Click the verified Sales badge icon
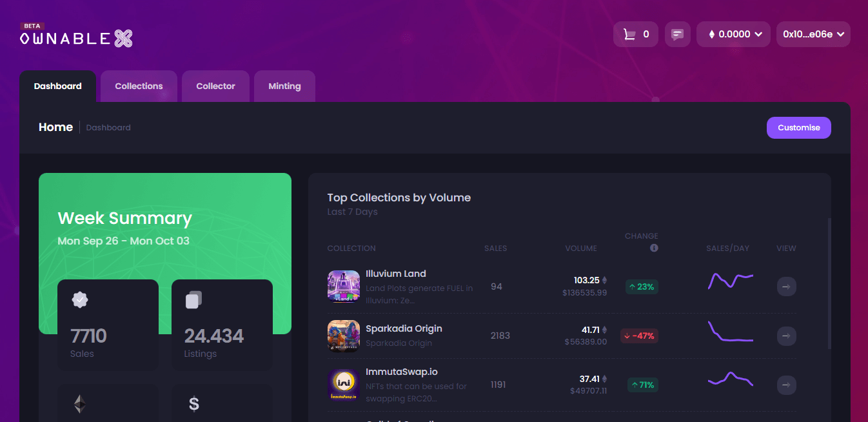Image resolution: width=868 pixels, height=422 pixels. [x=79, y=300]
